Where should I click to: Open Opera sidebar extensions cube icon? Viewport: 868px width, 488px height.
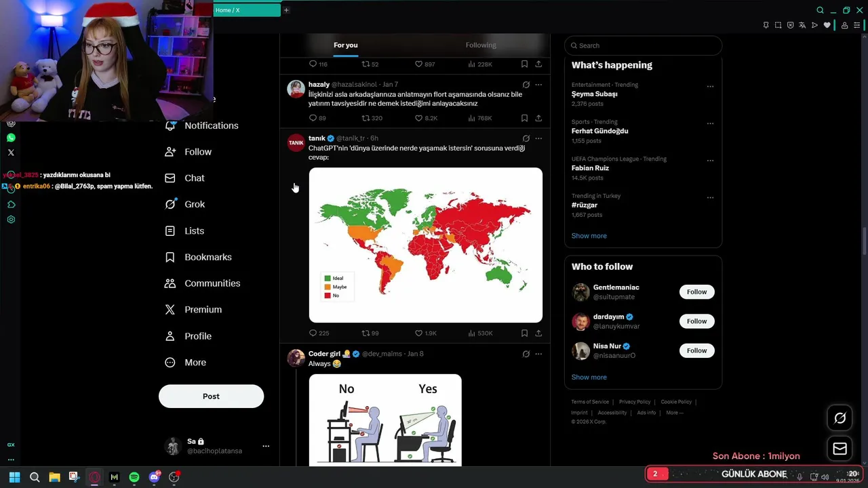(11, 204)
